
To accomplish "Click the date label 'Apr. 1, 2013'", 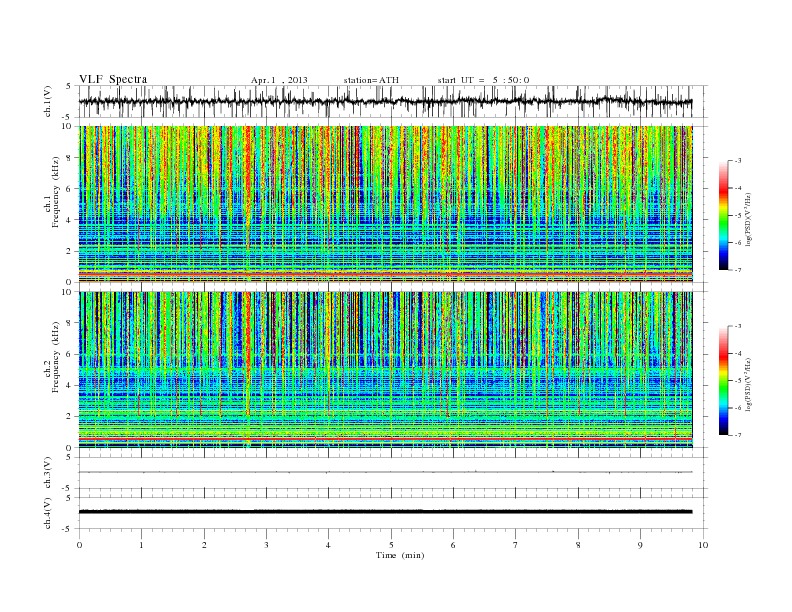I will coord(279,80).
